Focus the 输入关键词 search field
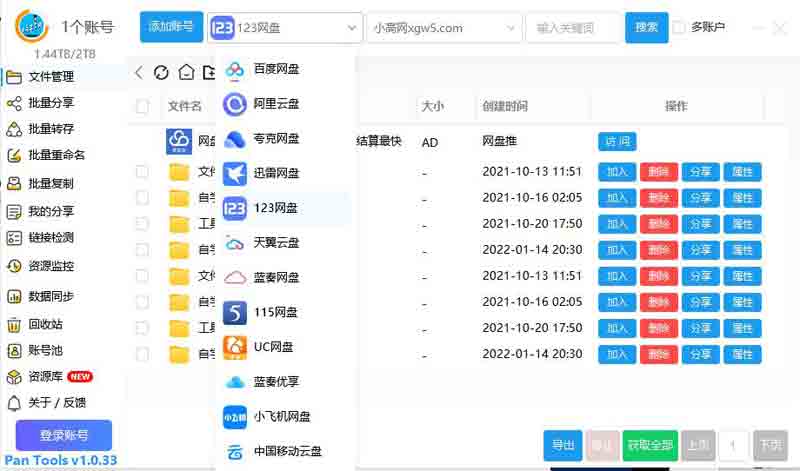This screenshot has width=800, height=471. click(x=572, y=28)
